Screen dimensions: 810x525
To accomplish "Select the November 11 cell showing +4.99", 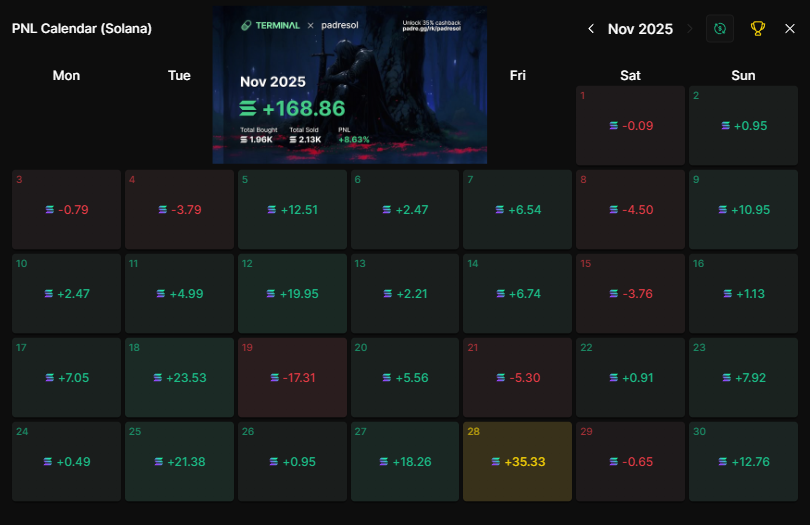I will (179, 294).
